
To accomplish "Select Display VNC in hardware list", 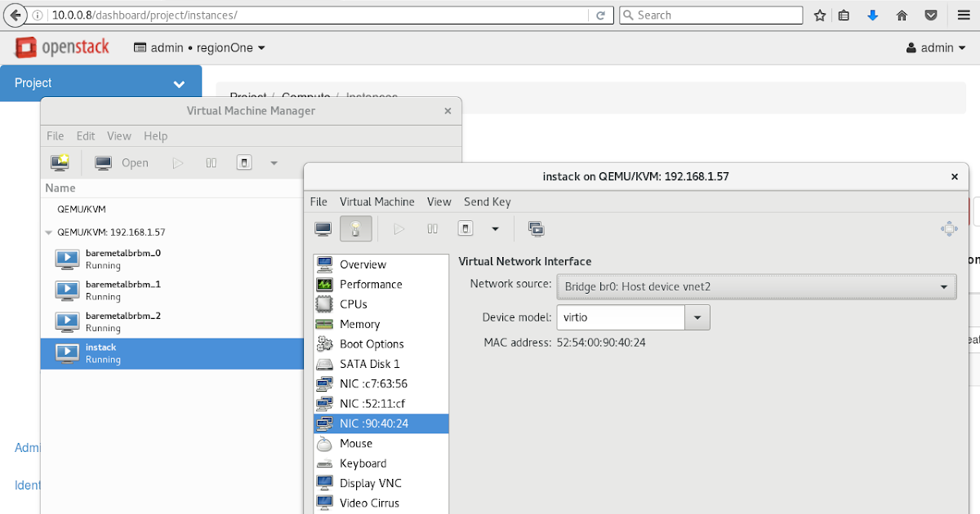I will click(381, 483).
